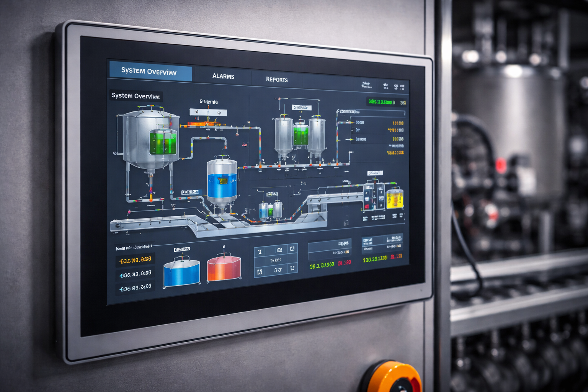Image resolution: width=588 pixels, height=392 pixels.
Task: Click the bottom-left cell of the keypad grid
Action: pos(260,272)
